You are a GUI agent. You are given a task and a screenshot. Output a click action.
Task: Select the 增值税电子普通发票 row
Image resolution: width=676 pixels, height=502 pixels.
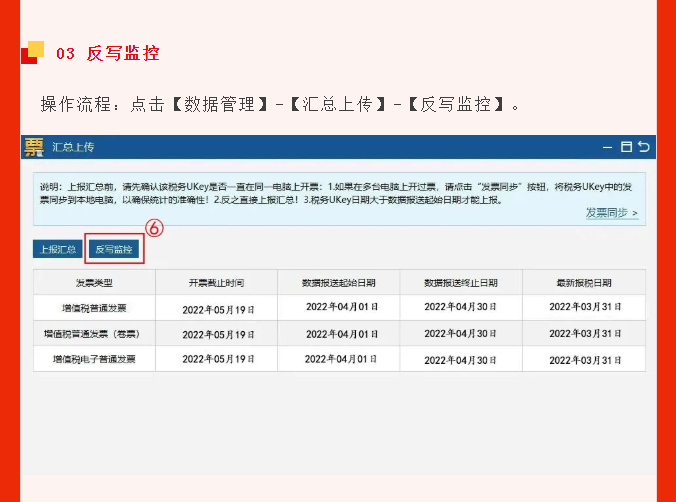(339, 359)
